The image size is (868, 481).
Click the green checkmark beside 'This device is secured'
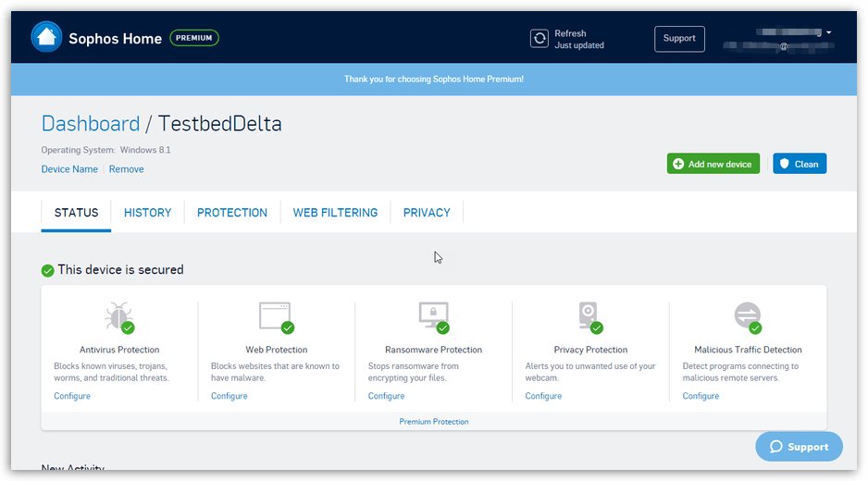click(x=47, y=270)
